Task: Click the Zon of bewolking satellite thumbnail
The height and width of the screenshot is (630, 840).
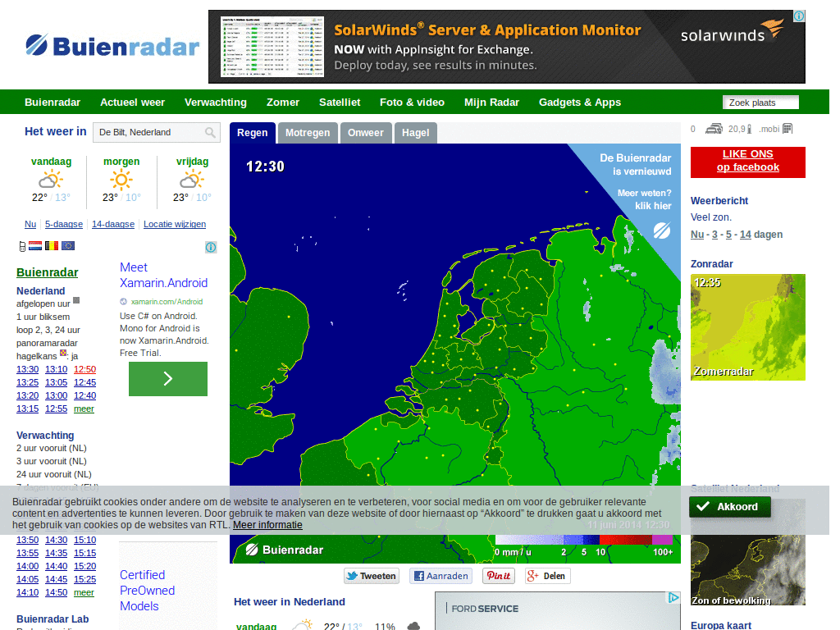Action: [748, 552]
